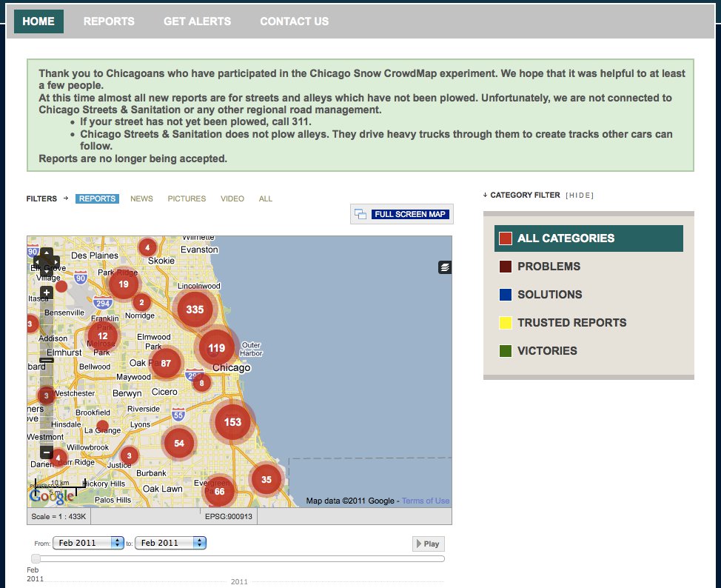Open the 35 reports cluster marker
This screenshot has height=588, width=721.
pos(266,479)
